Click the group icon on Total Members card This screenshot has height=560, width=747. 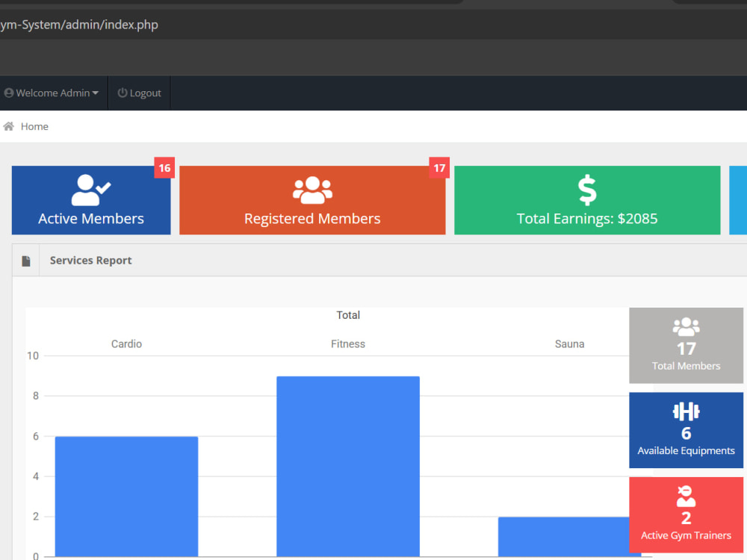click(x=686, y=327)
